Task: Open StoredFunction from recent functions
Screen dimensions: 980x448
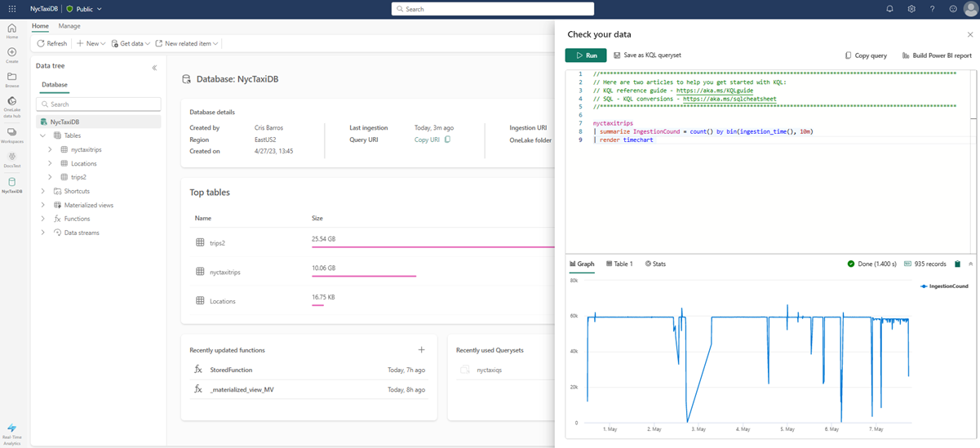Action: pos(231,370)
